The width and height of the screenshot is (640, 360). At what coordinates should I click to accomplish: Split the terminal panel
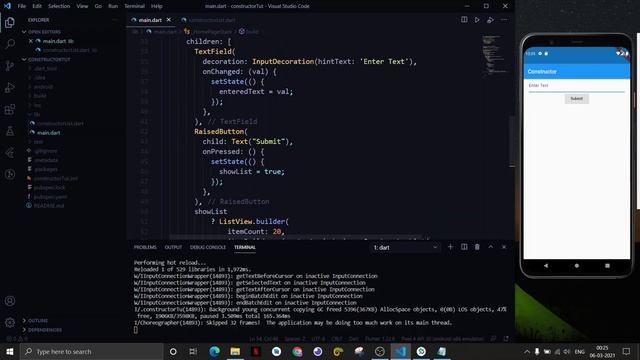click(x=464, y=247)
